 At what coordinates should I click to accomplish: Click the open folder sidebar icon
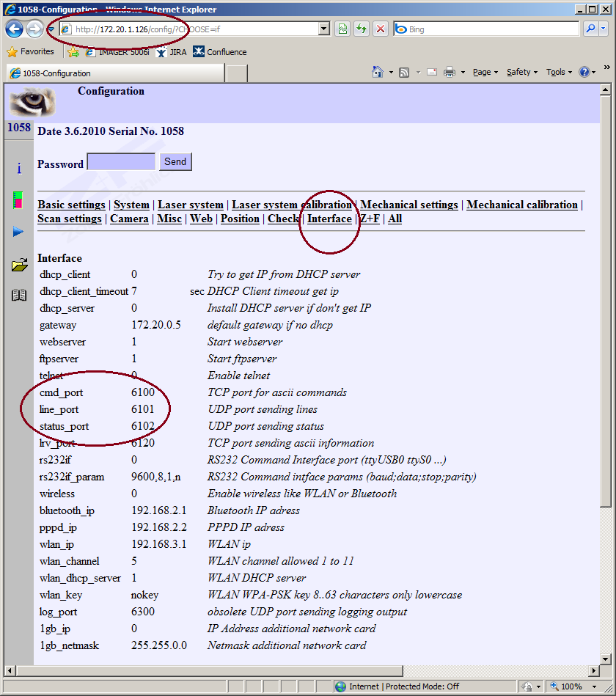coord(20,265)
